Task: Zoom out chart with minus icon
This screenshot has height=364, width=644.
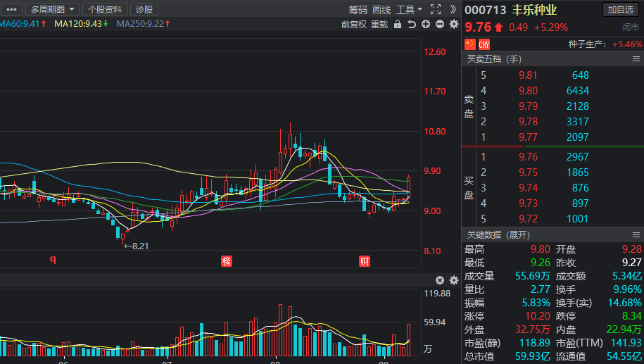Action: tap(440, 24)
